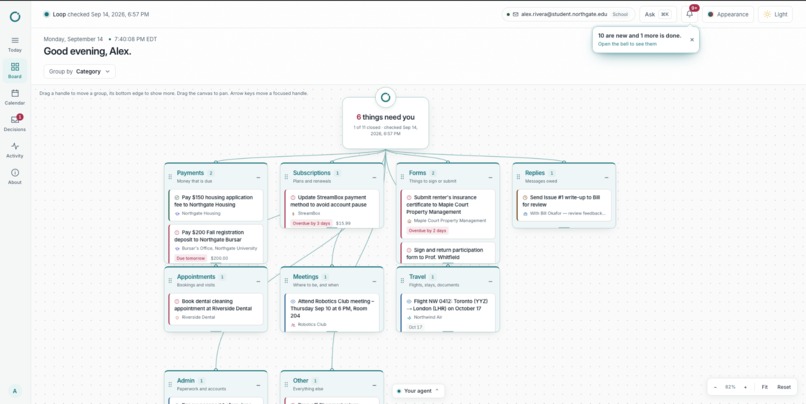Click the 'Due tomorrow' badge
The width and height of the screenshot is (806, 404).
click(190, 258)
